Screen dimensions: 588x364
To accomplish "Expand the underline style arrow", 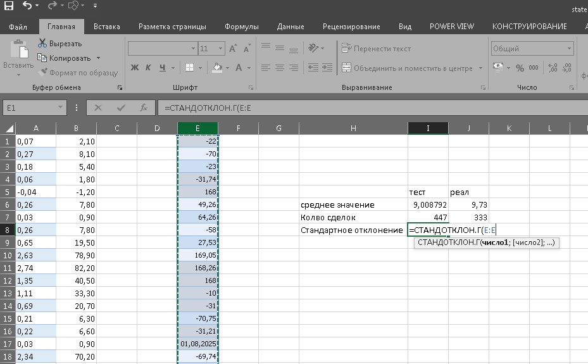I will tap(173, 68).
